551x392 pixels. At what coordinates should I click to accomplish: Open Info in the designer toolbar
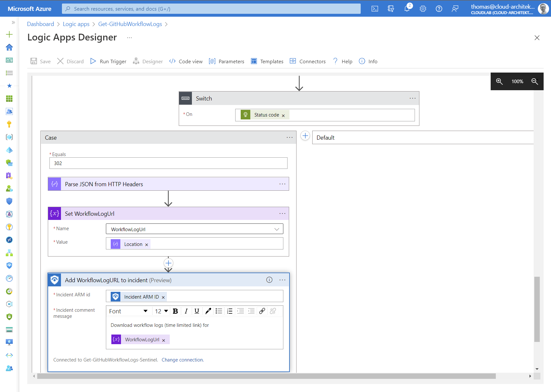(368, 61)
